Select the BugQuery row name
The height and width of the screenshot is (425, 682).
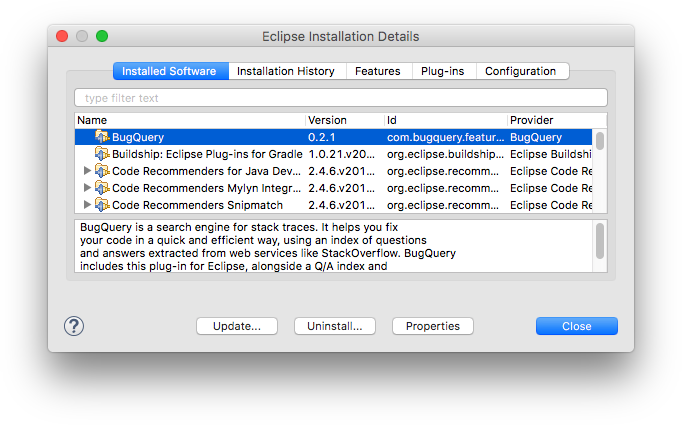tap(138, 137)
